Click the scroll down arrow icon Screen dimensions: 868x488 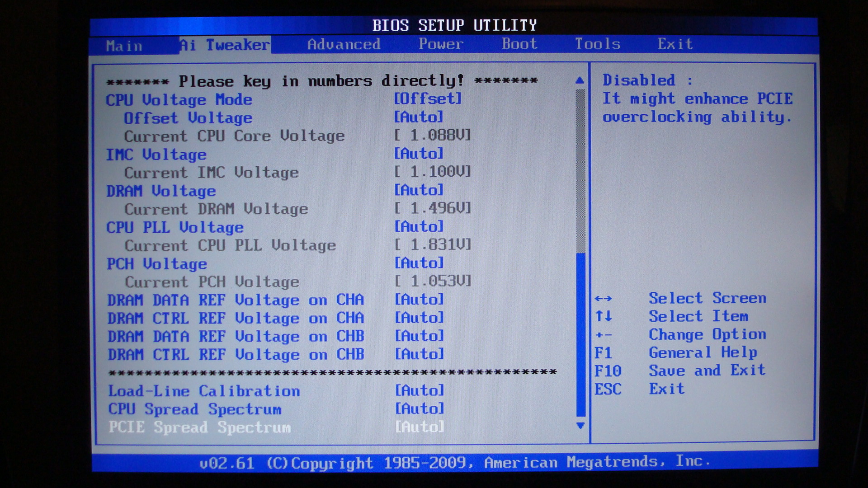coord(580,426)
